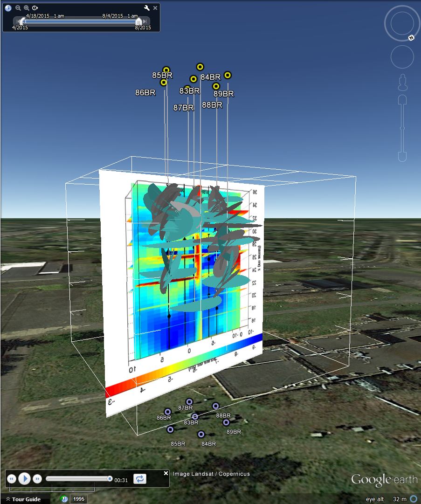The width and height of the screenshot is (421, 504).
Task: Click the 1995 imagery date button
Action: (79, 499)
